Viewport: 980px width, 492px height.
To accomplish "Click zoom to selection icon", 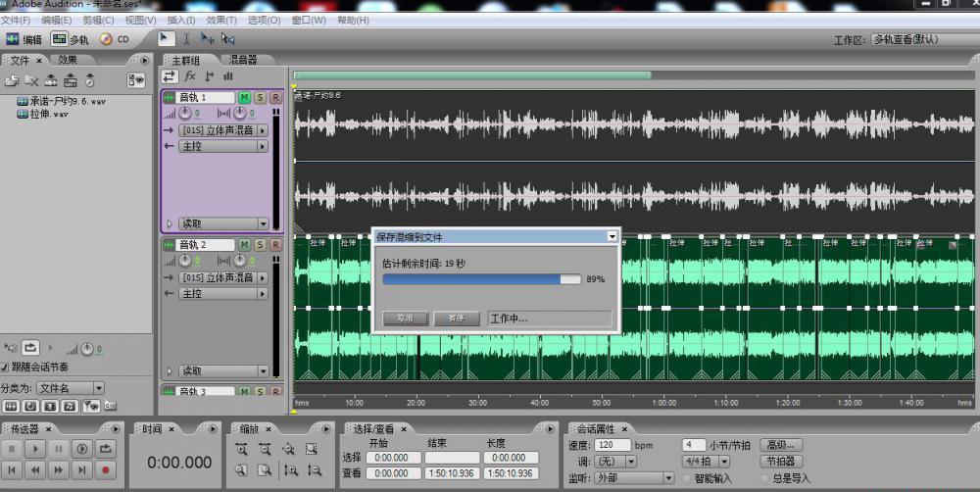I will 312,449.
